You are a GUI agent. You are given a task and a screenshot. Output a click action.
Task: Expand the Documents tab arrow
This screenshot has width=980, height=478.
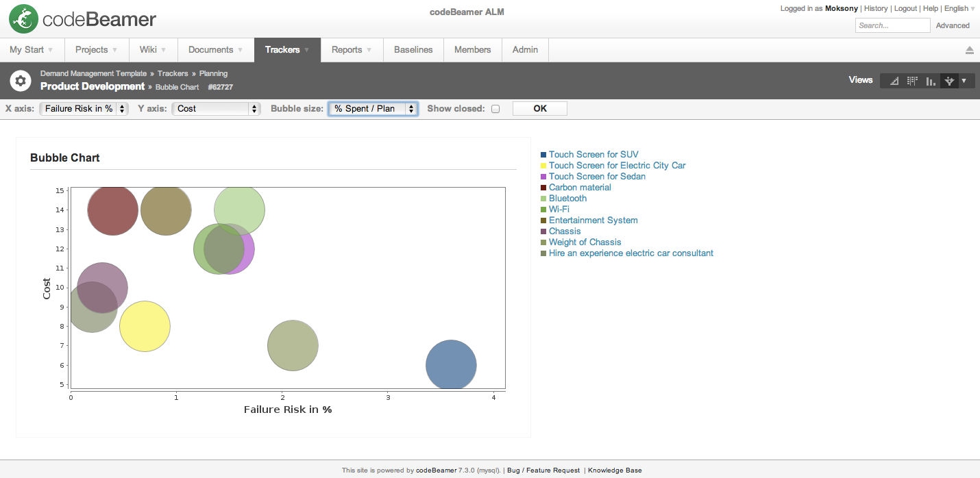click(x=240, y=50)
